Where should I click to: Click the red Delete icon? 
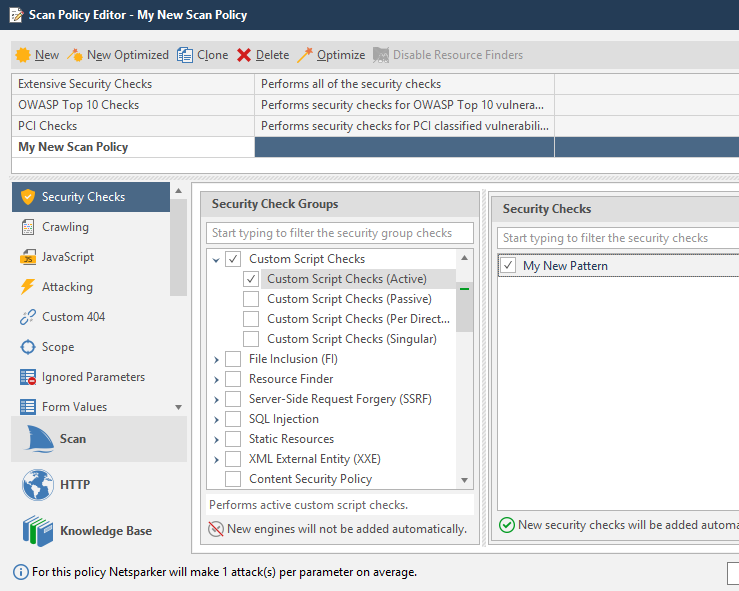(x=244, y=55)
